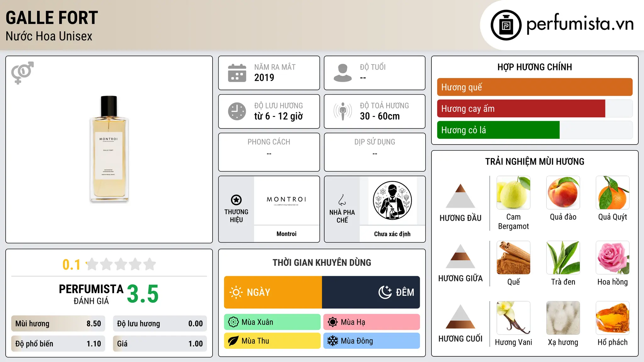The height and width of the screenshot is (362, 644).
Task: Click the Galle Fort bottle product image
Action: [109, 149]
